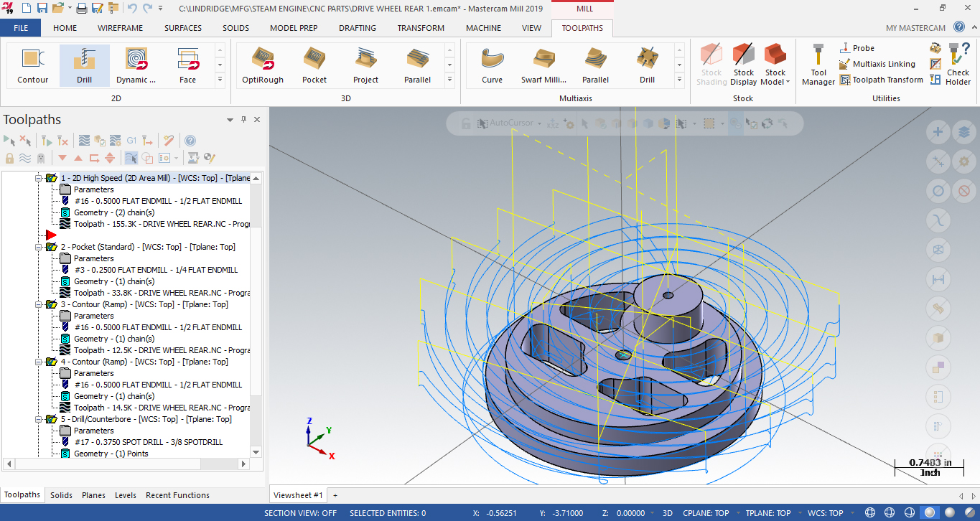The image size is (980, 521).
Task: Click the MY MASTERCAM link
Action: tap(917, 28)
